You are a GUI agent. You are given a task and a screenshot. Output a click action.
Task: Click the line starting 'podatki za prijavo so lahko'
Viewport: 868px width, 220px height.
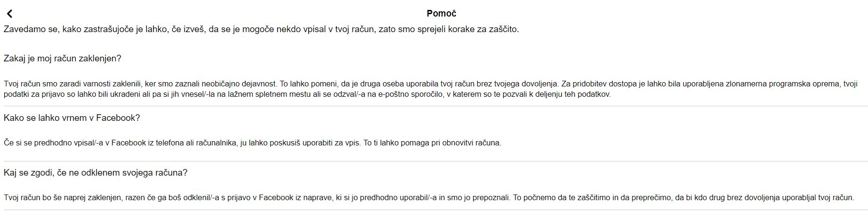[307, 94]
